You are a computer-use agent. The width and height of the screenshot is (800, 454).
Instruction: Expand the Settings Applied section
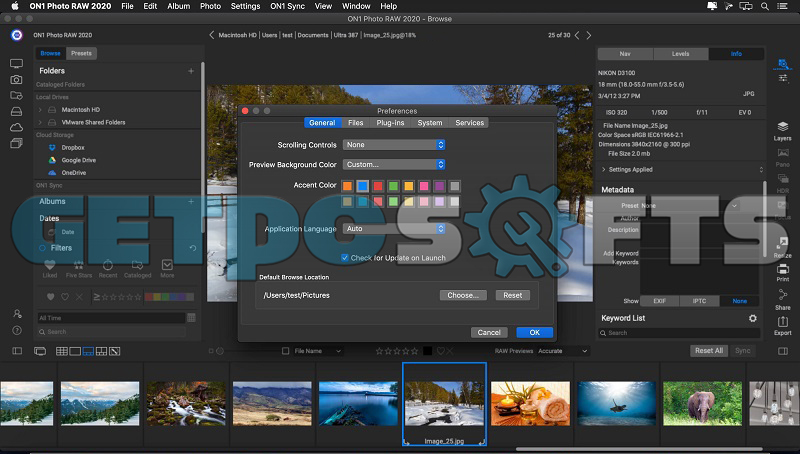point(604,169)
